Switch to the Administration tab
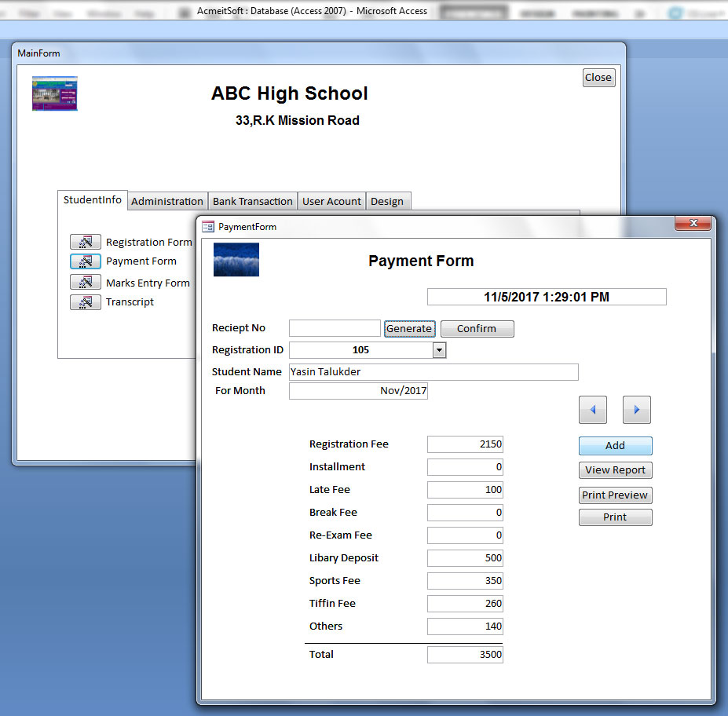728x716 pixels. click(x=166, y=201)
